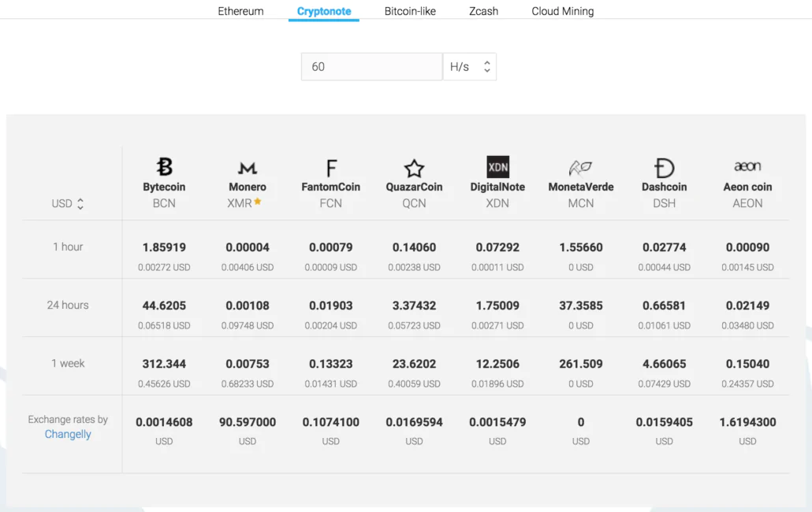Screen dimensions: 812x512
Task: Select the DigitalNote XDN logo
Action: pos(497,166)
